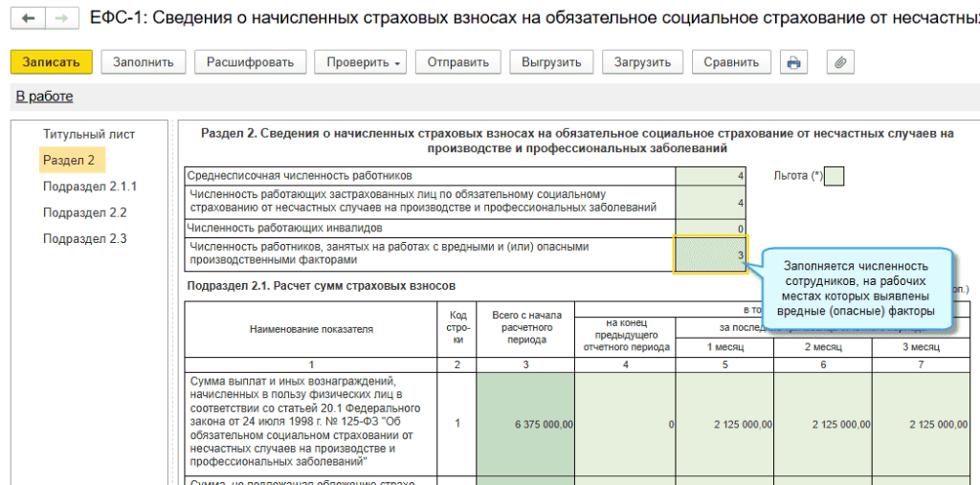Screen dimensions: 980x485
Task: Click the paperclip attachments icon
Action: [x=840, y=62]
